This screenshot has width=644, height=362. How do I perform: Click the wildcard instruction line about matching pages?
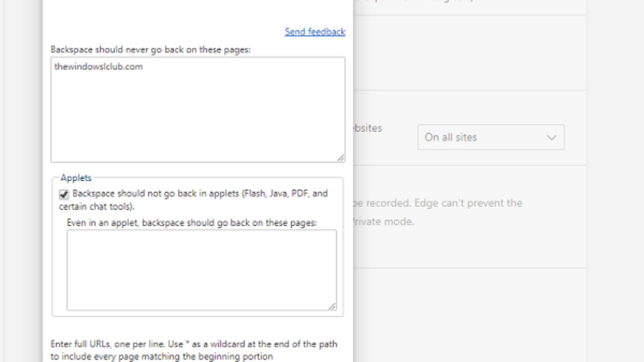pyautogui.click(x=162, y=356)
